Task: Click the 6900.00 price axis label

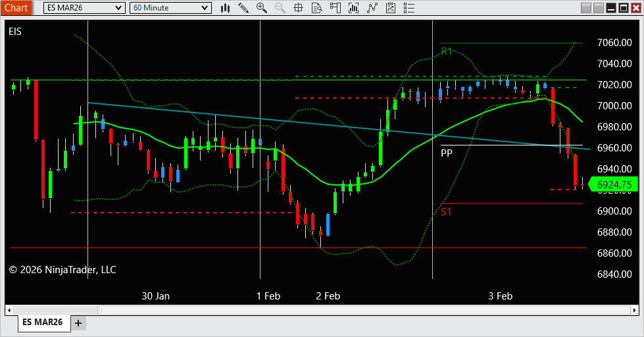Action: point(614,211)
